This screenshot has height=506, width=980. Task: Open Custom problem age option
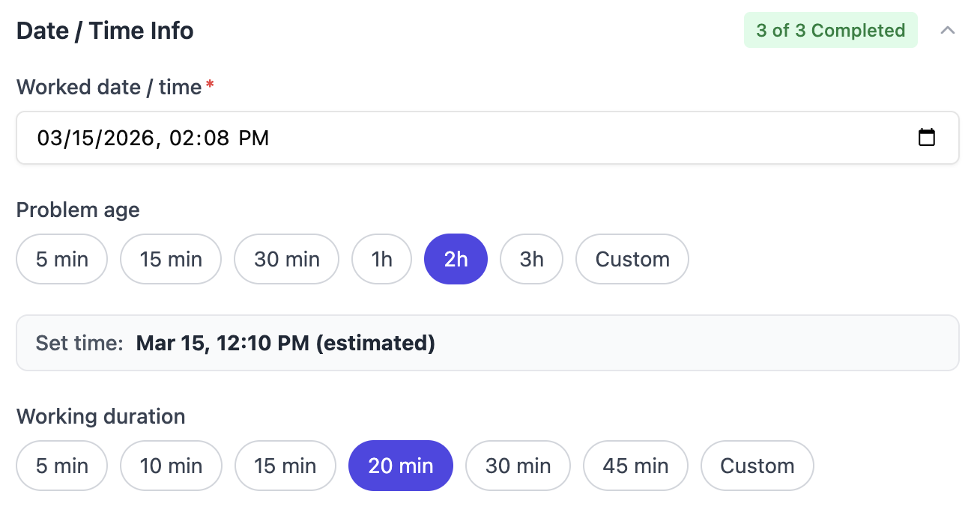point(632,260)
